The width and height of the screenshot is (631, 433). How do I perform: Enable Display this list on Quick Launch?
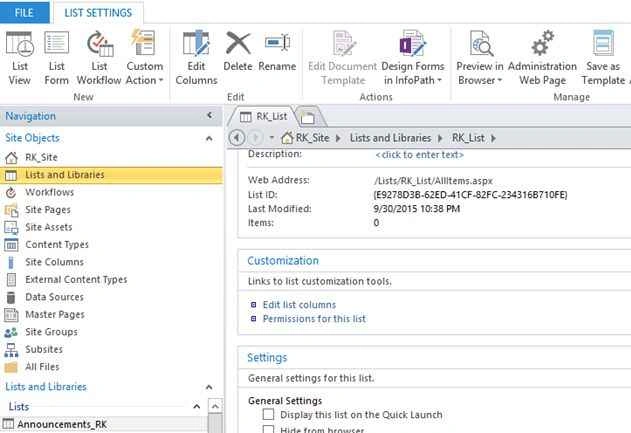pos(268,414)
